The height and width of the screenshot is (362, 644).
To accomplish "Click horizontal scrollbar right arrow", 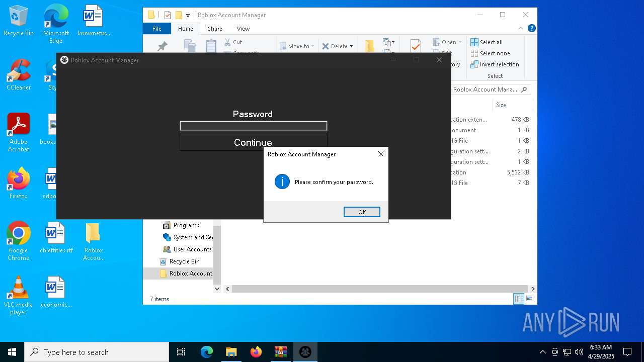I will pyautogui.click(x=533, y=289).
